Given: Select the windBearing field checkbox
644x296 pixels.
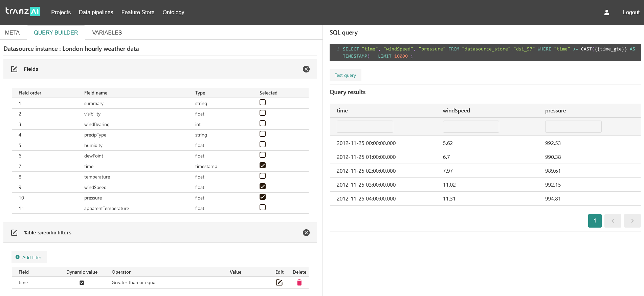Looking at the screenshot, I should (263, 123).
